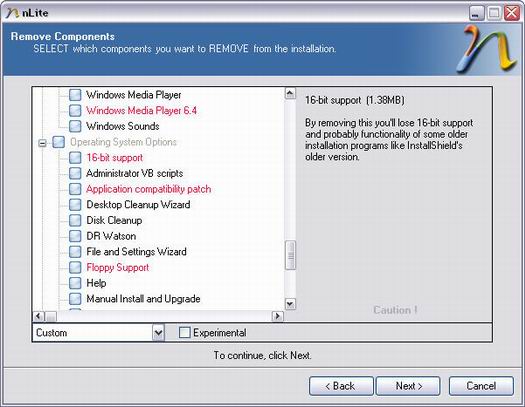Tick the Floppy Support checkbox
This screenshot has height=407, width=525.
[75, 267]
